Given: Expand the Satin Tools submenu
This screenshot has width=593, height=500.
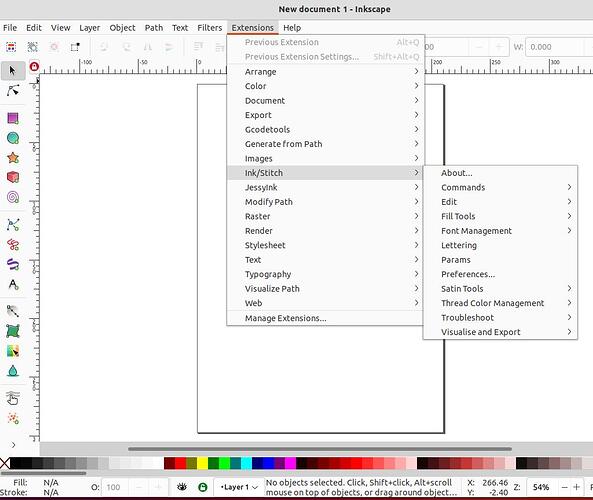Looking at the screenshot, I should pos(500,289).
